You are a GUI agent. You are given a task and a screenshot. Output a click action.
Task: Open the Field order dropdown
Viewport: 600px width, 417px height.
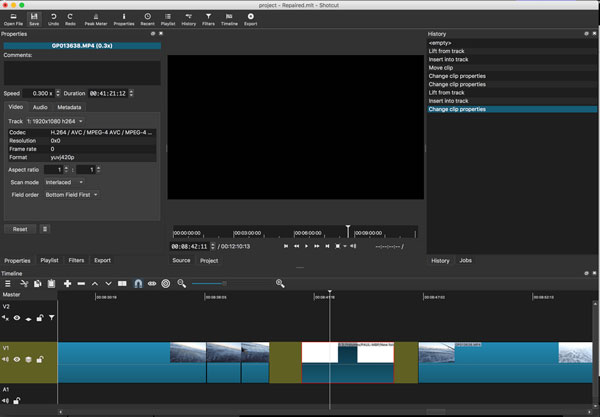click(x=72, y=195)
